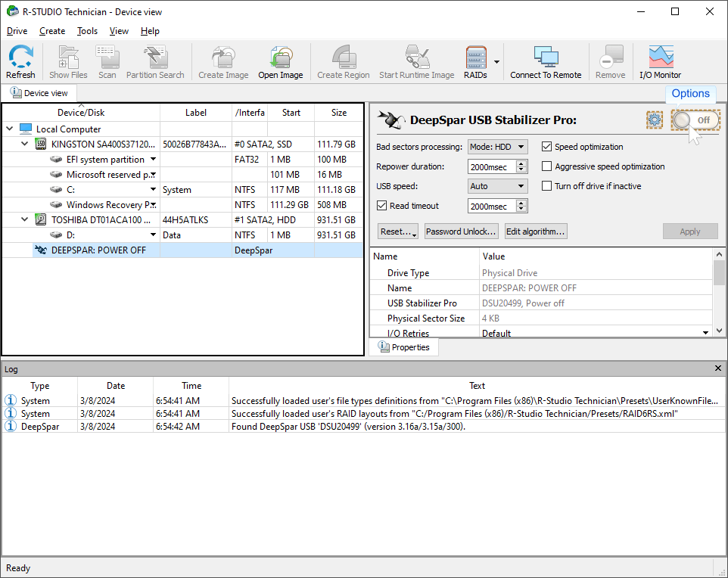
Task: Click the Windows Recovery partition icon
Action: click(x=56, y=205)
